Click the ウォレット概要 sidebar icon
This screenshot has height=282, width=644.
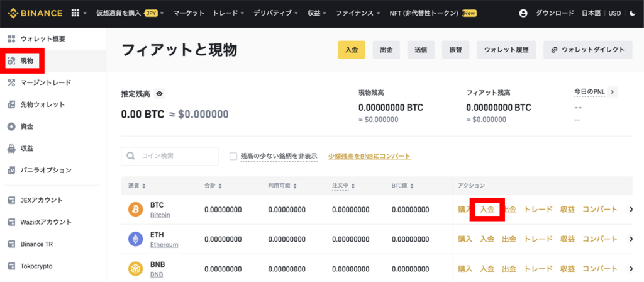tap(11, 39)
